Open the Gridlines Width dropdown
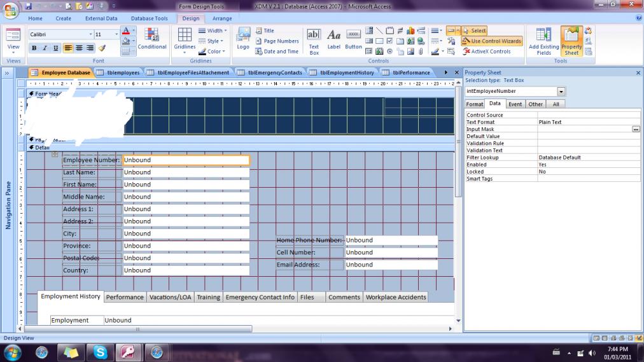 (x=213, y=31)
